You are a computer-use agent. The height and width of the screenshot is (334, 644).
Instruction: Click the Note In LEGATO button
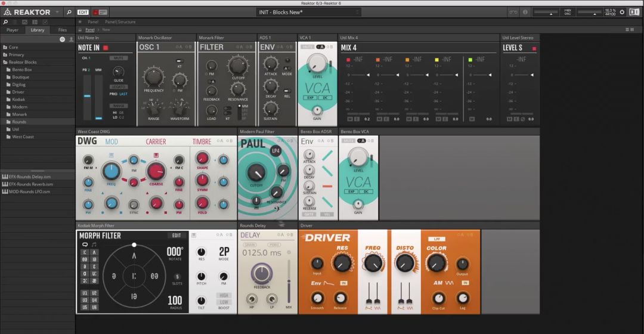click(x=118, y=87)
